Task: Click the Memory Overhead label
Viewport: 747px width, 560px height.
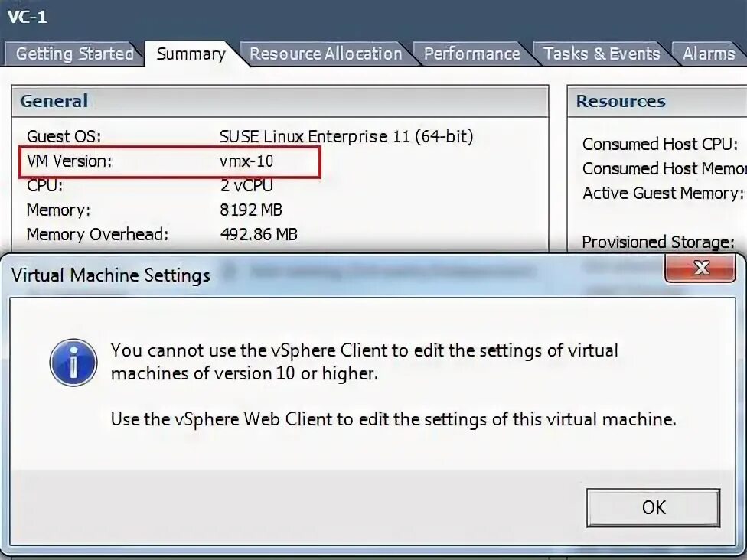Action: click(98, 234)
